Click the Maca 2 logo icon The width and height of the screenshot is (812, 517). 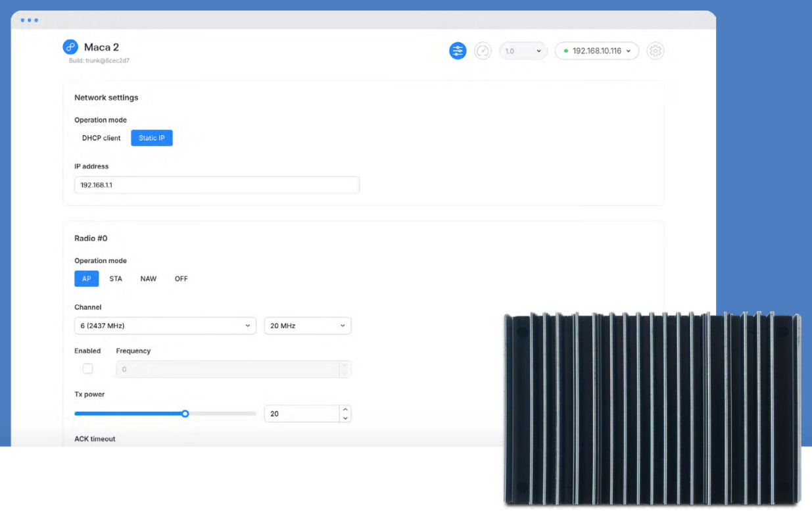(x=70, y=47)
